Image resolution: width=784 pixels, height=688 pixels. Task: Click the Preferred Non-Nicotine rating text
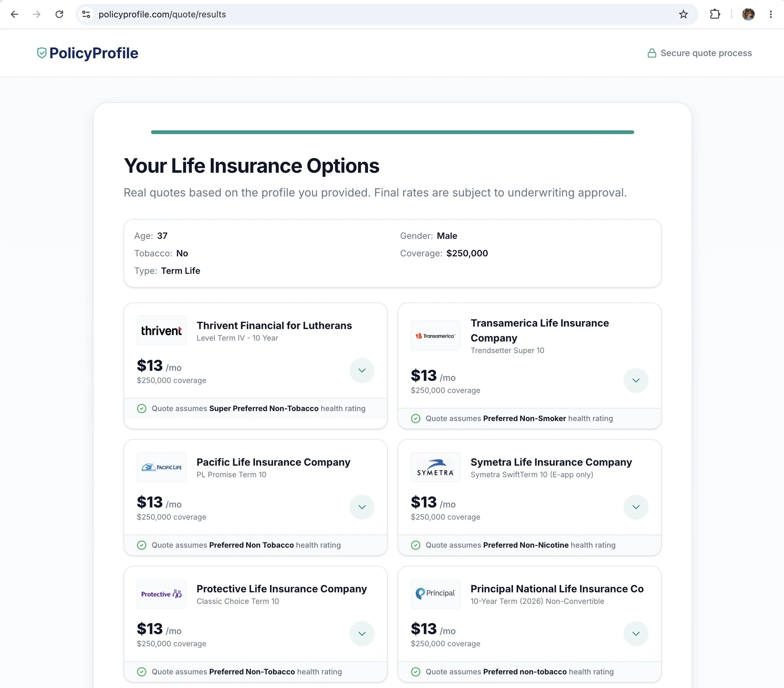click(526, 545)
